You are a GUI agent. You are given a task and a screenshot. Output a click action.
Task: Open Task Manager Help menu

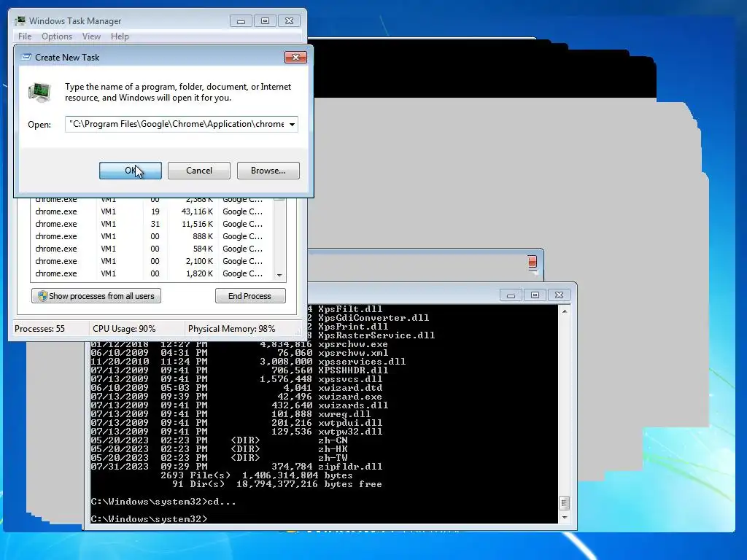click(120, 36)
